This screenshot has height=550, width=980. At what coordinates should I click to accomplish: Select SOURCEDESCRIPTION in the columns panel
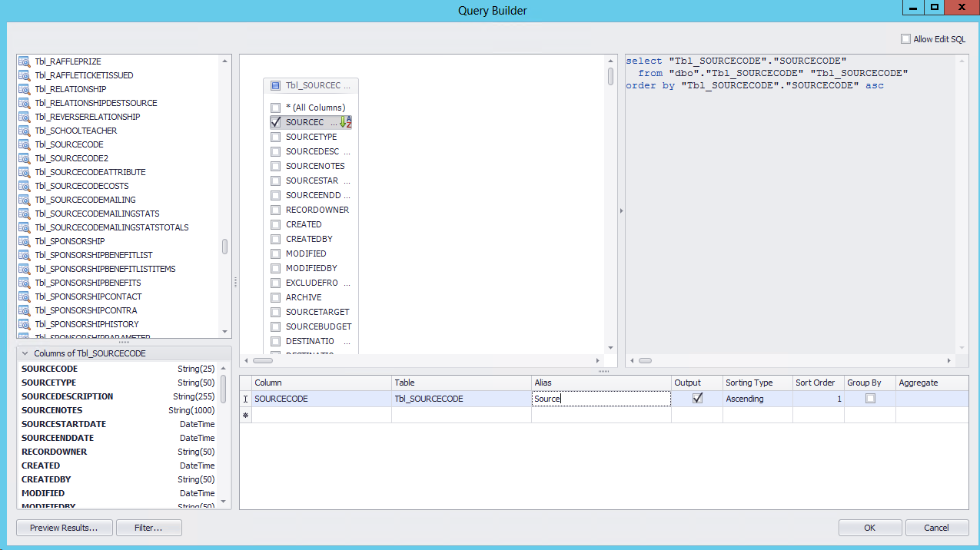(x=118, y=396)
